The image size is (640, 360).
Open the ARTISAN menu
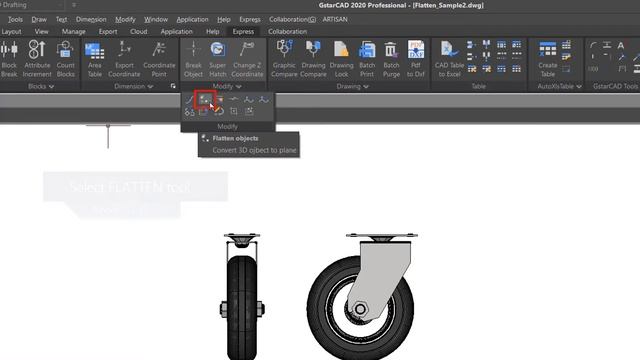coord(335,19)
